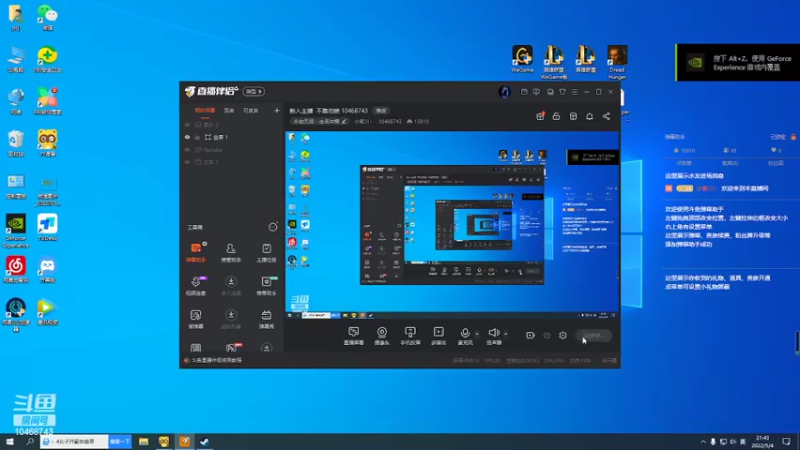Open the Windows Start menu
The width and height of the screenshot is (800, 450).
10,441
